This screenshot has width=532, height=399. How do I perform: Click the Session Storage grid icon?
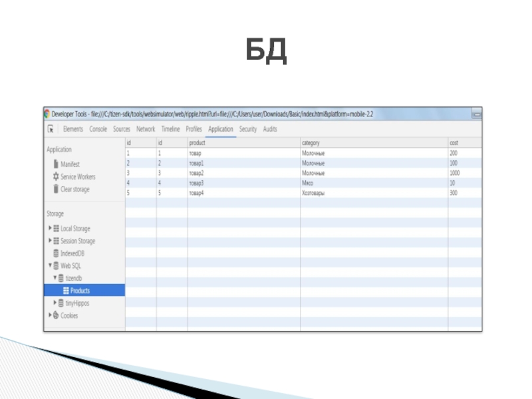[57, 241]
